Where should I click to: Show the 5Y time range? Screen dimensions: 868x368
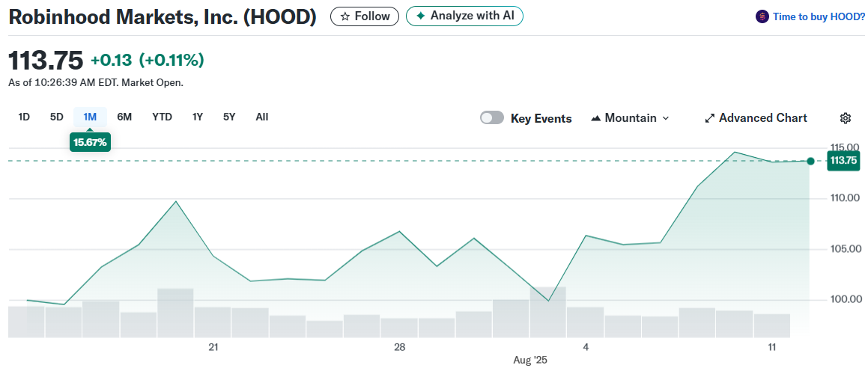coord(229,117)
